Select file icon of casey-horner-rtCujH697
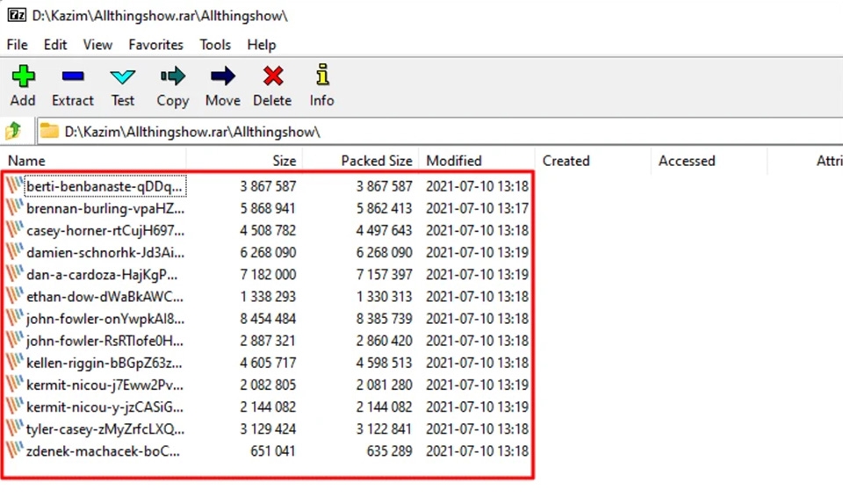This screenshot has height=504, width=843. (x=15, y=230)
